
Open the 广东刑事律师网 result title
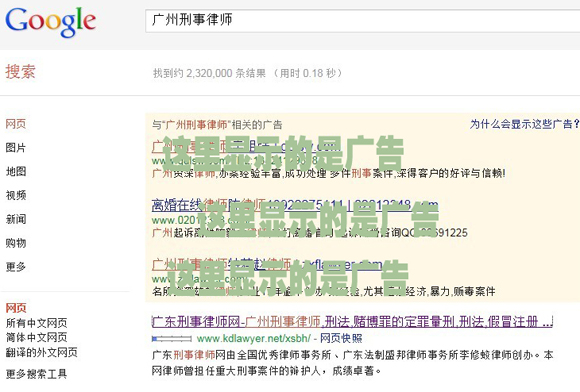[x=352, y=322]
